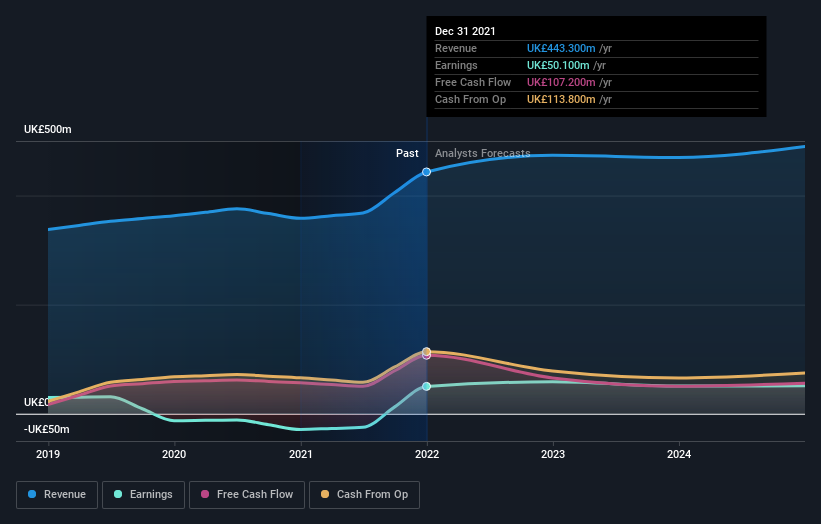Toggle the Free Cash Flow legend button

[x=247, y=495]
